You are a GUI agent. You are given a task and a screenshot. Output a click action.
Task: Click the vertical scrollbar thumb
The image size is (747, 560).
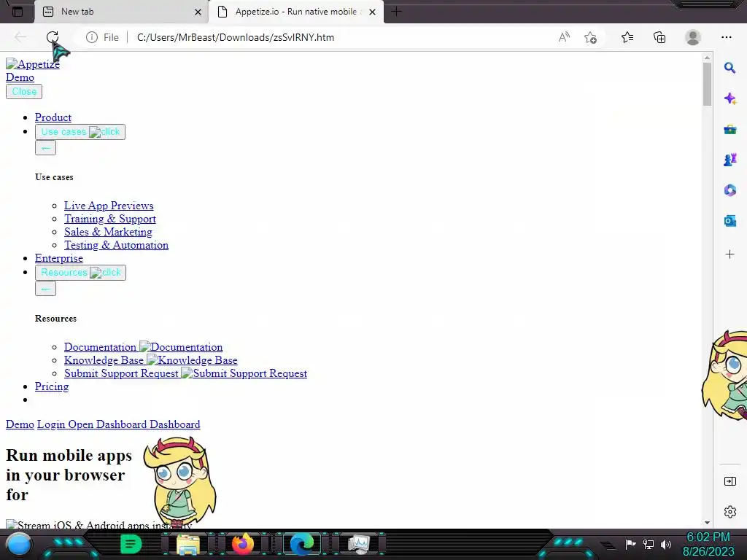(x=707, y=85)
